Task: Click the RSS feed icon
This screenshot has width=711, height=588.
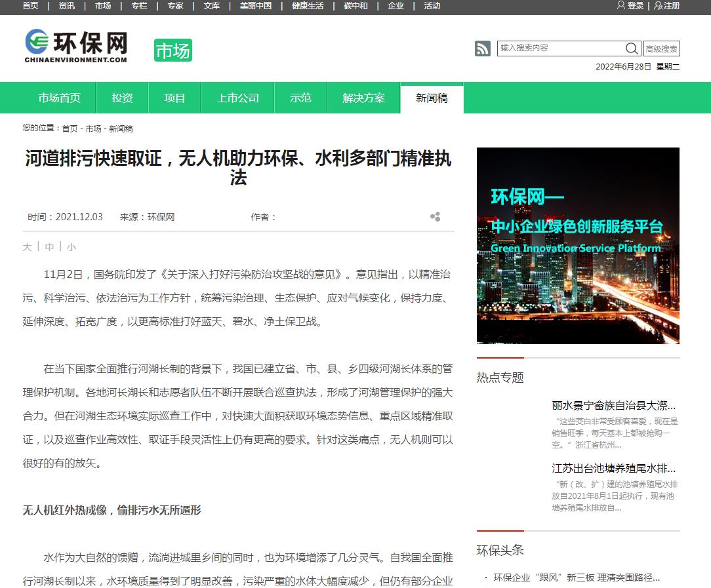Action: pyautogui.click(x=483, y=49)
